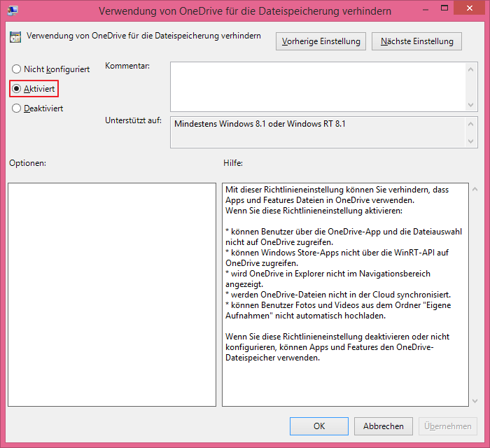Click the 'Unterstützt auf:' label
The image size is (490, 448).
[x=133, y=120]
